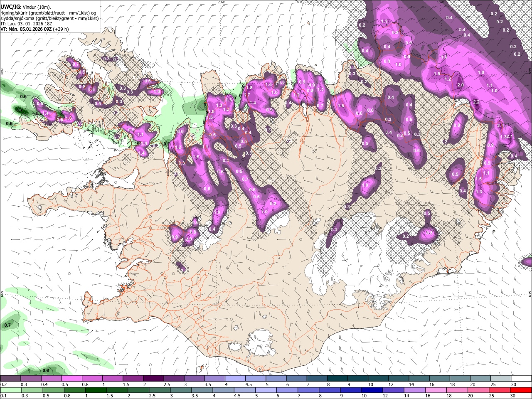Select the 'IT: Lau. 03. 01. 2026 18Z' line
The width and height of the screenshot is (532, 399).
(x=26, y=24)
